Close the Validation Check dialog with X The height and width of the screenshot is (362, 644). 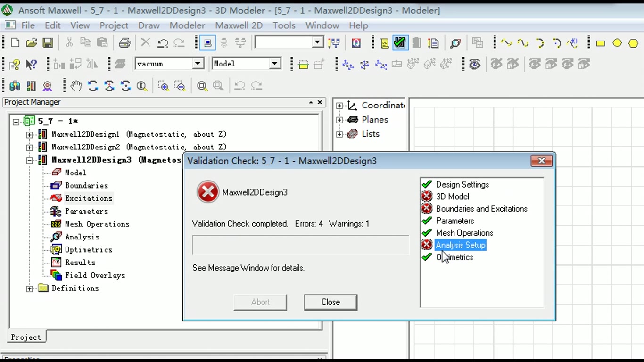[542, 161]
